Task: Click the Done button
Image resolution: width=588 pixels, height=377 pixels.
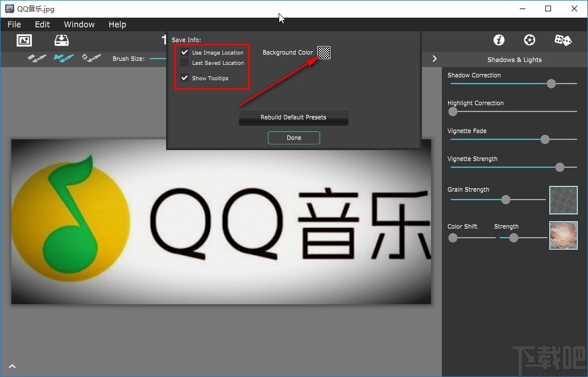Action: click(294, 138)
